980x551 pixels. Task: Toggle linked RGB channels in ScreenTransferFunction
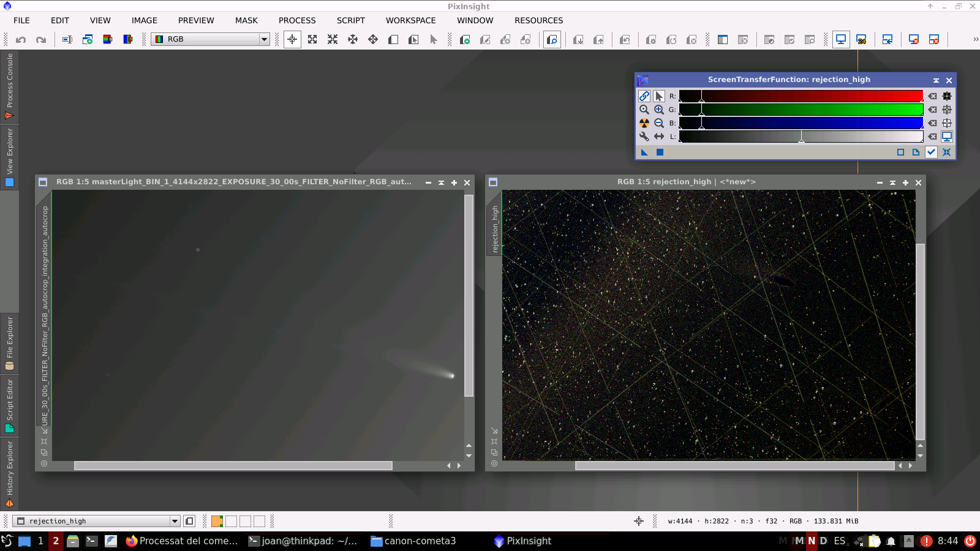pyautogui.click(x=644, y=96)
